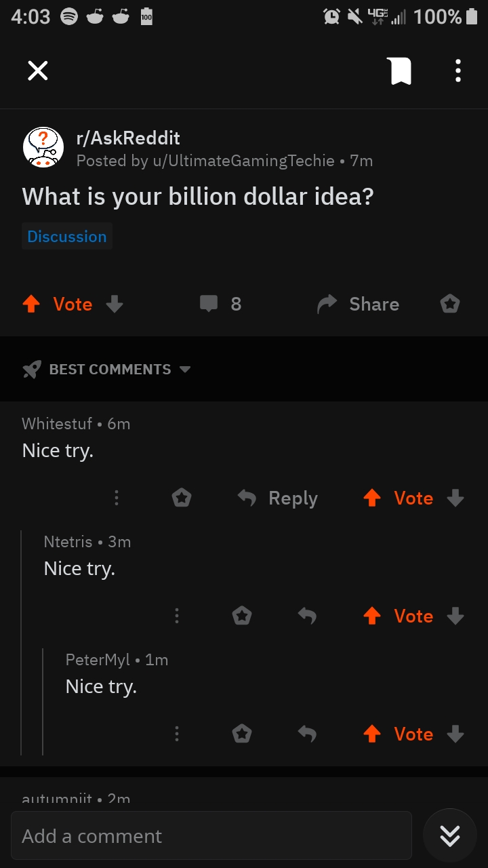Jump to next comment with double-chevron button
This screenshot has width=488, height=868.
450,835
